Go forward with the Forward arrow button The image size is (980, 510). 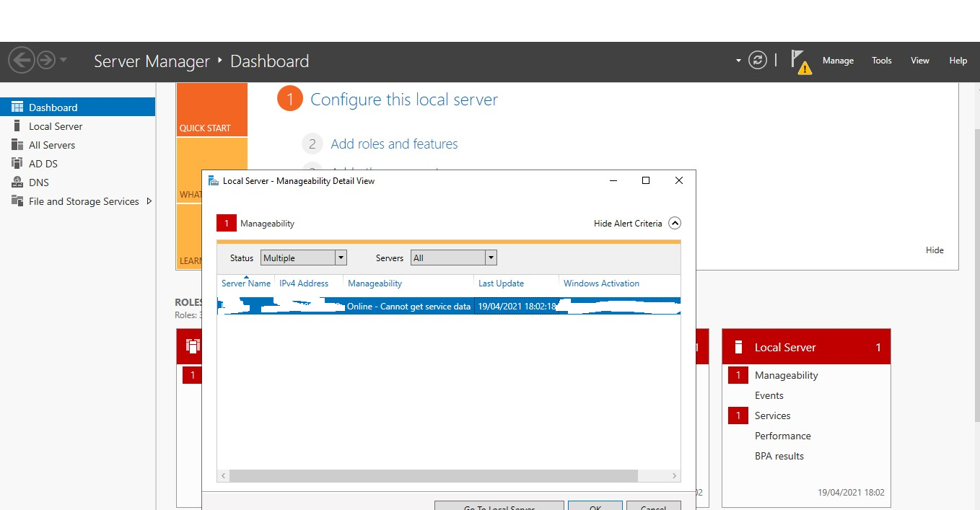46,60
